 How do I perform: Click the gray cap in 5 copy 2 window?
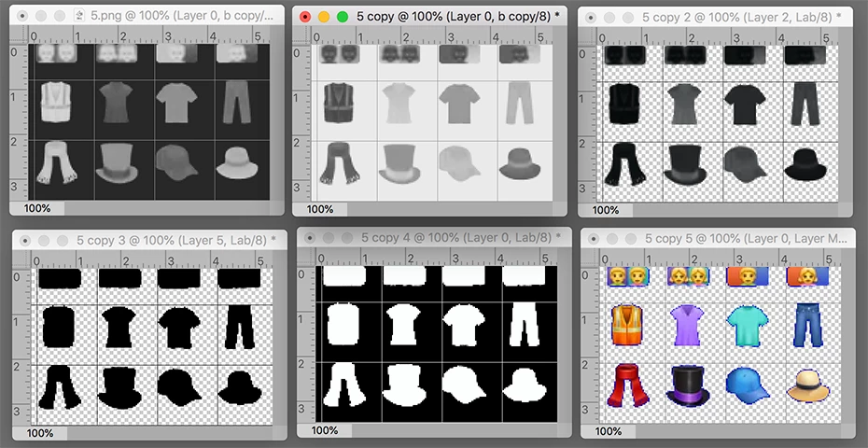coord(745,164)
